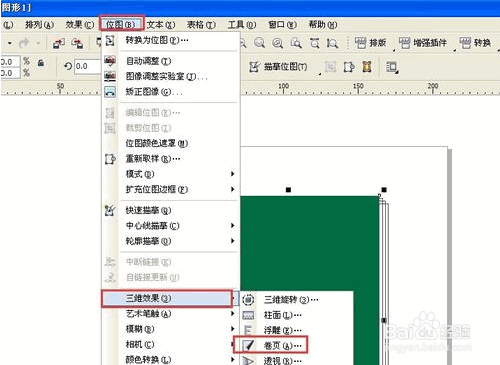
Task: Open the 窗口(W) window menu
Action: pyautogui.click(x=282, y=25)
